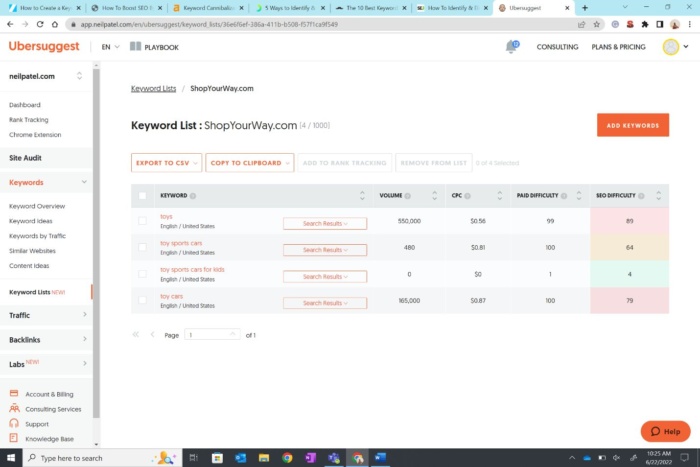This screenshot has height=467, width=700.
Task: Open the toy sports cars keyword link
Action: pos(181,243)
